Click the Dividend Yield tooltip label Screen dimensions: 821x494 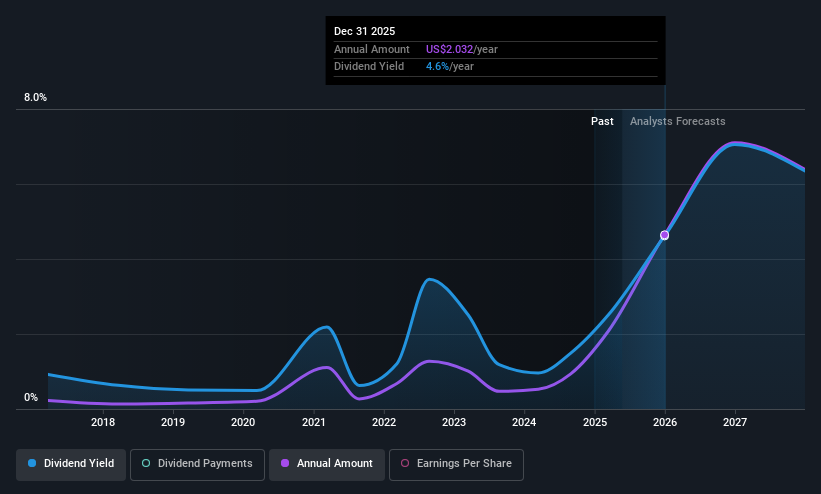click(x=369, y=67)
